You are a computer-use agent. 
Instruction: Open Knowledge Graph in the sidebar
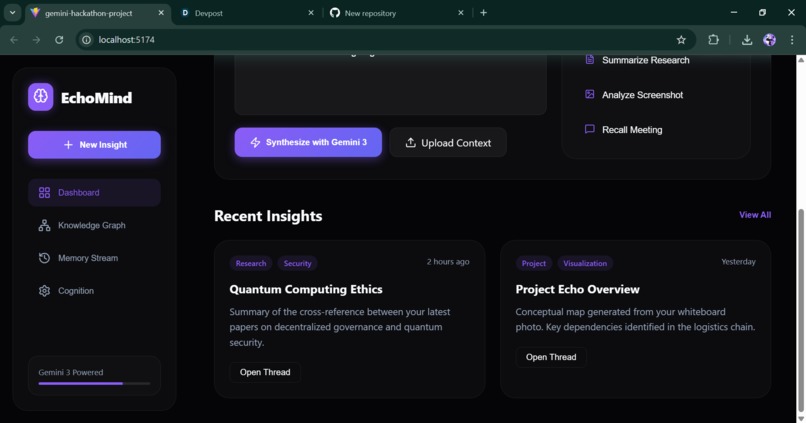95,225
